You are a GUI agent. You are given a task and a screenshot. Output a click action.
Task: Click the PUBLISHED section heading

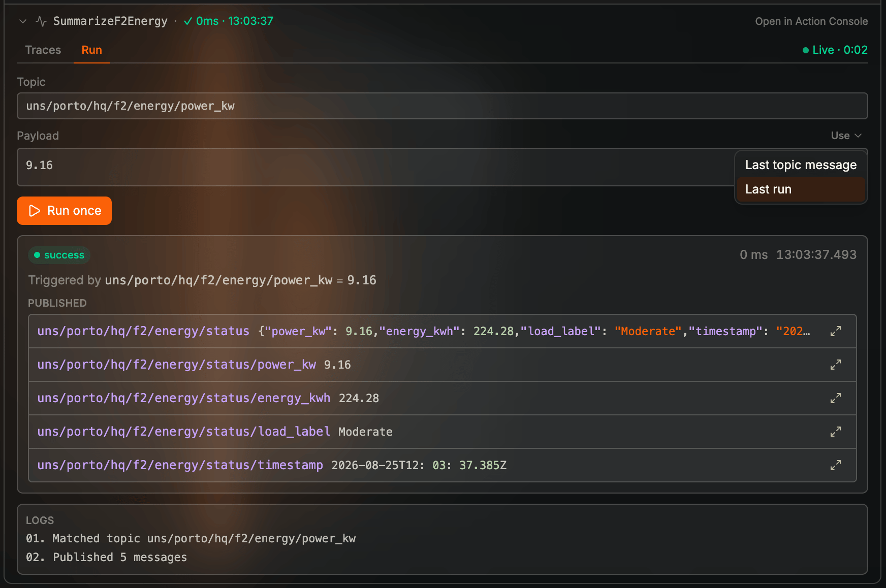[x=57, y=303]
